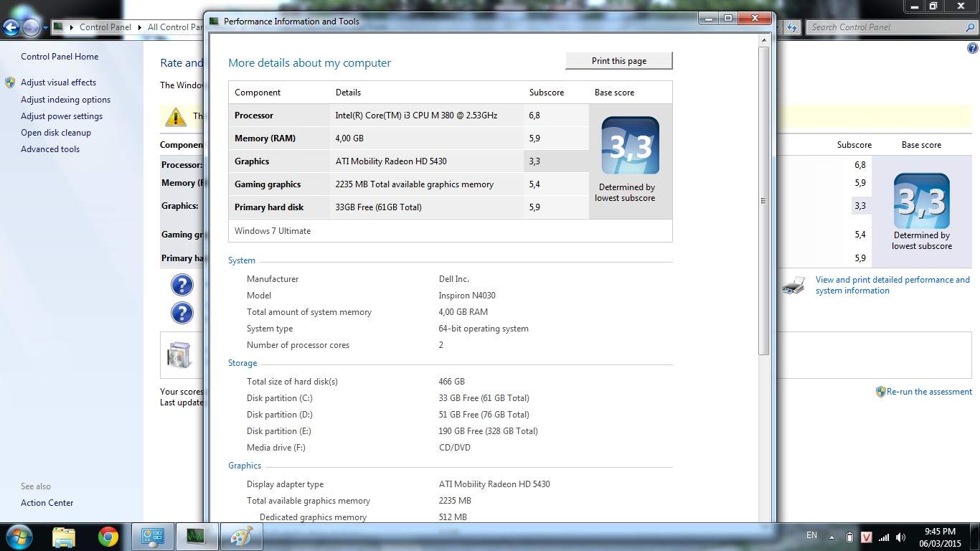This screenshot has width=980, height=551.
Task: Click the Inspiron N4030 model value
Action: click(467, 296)
